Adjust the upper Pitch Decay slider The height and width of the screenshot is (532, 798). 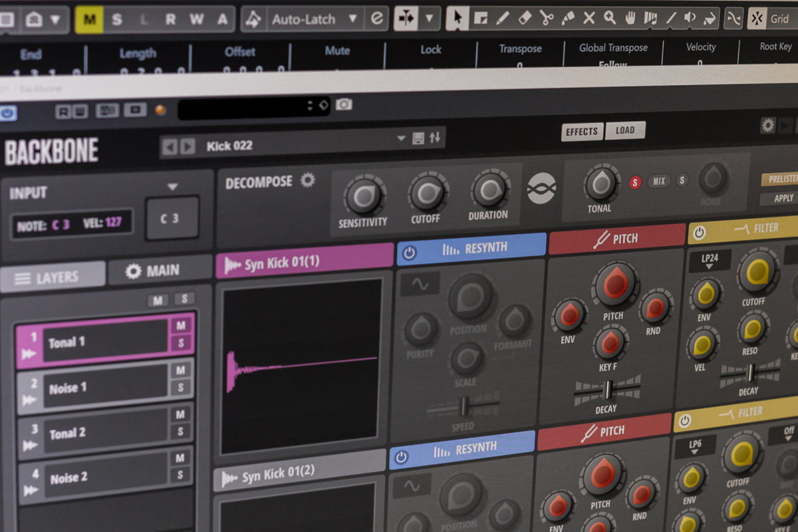(607, 388)
